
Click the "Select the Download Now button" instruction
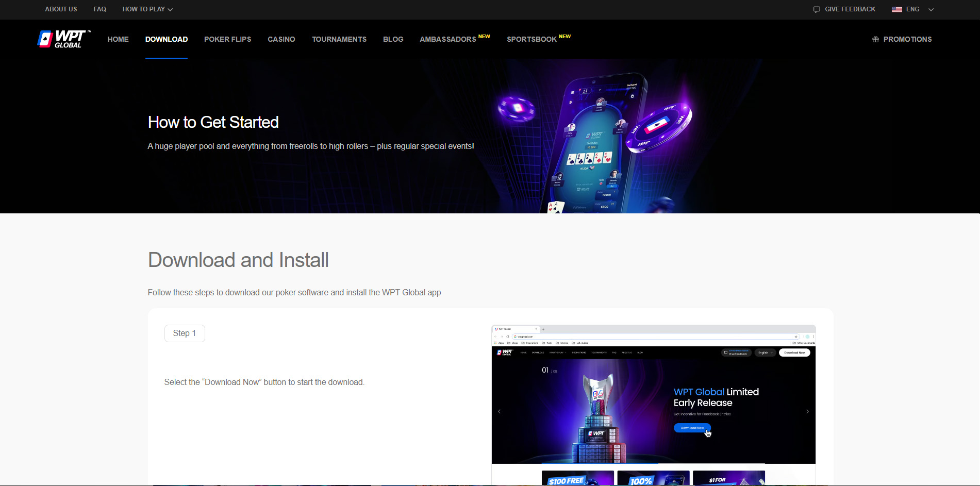tap(264, 382)
